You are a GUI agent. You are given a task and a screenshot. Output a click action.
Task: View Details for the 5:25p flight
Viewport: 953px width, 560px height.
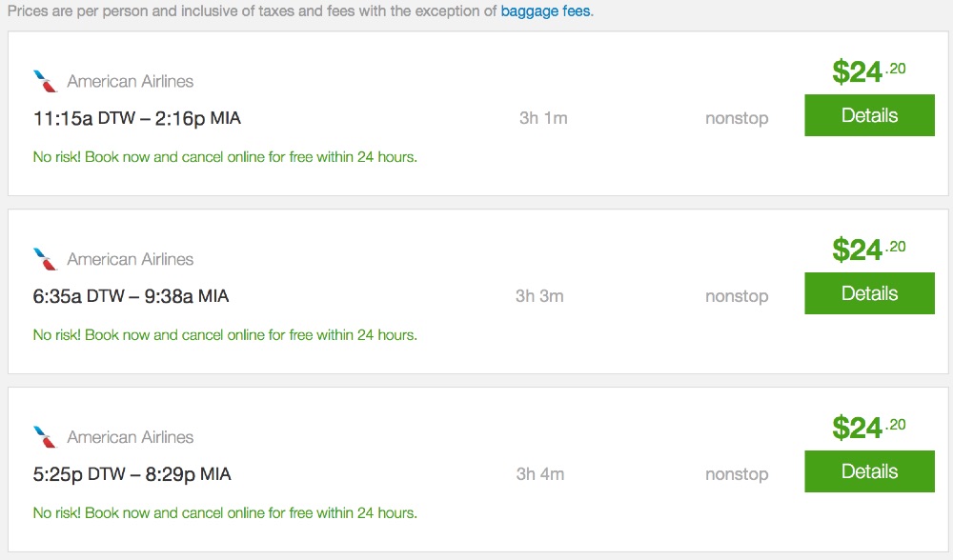click(869, 471)
